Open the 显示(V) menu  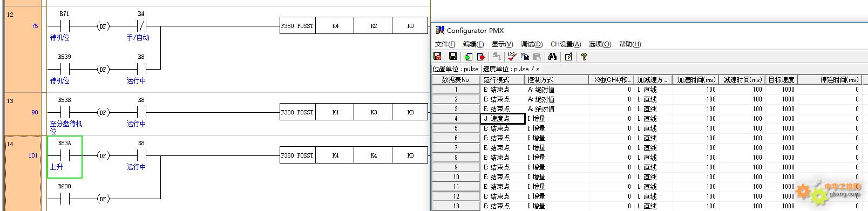502,44
